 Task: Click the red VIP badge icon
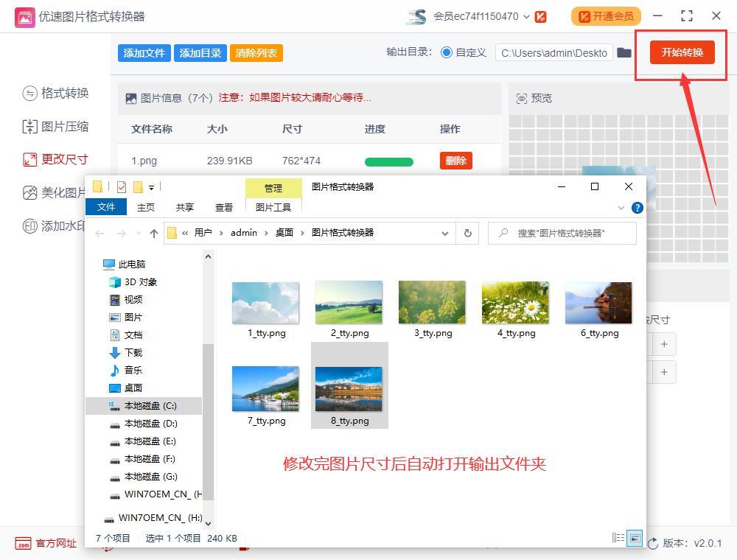point(540,17)
